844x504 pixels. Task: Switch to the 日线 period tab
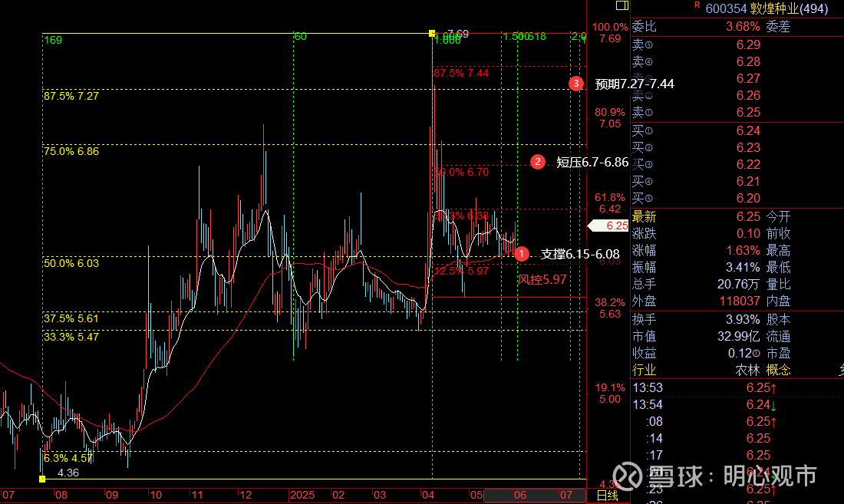[608, 496]
